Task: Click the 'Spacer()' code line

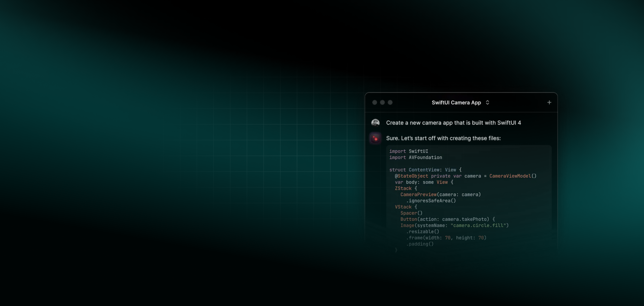Action: [411, 213]
